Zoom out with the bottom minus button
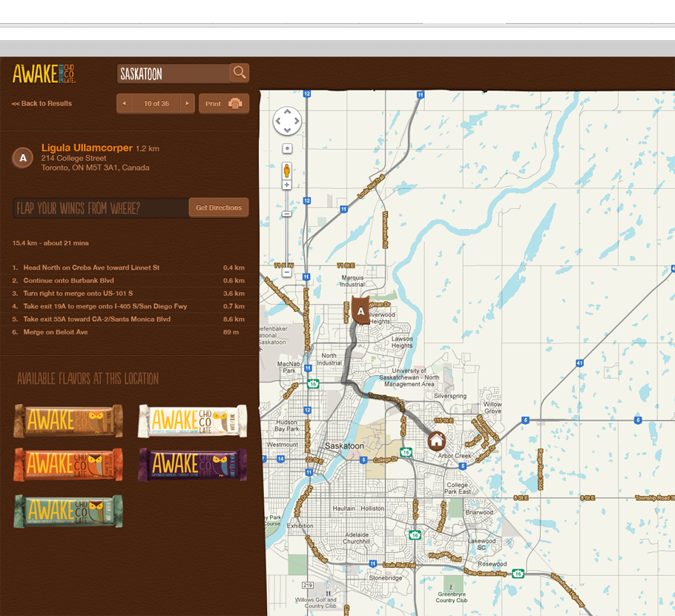Viewport: 675px width, 616px height. coord(287,272)
